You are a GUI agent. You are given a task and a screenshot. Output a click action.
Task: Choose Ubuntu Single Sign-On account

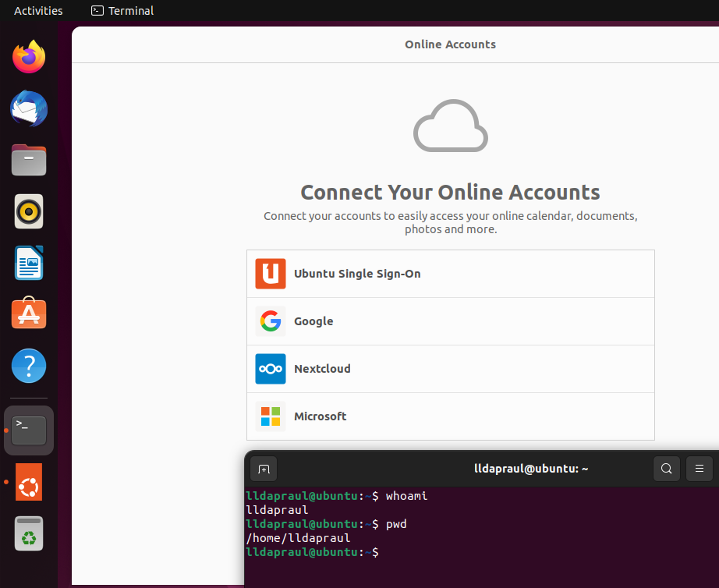tap(450, 274)
